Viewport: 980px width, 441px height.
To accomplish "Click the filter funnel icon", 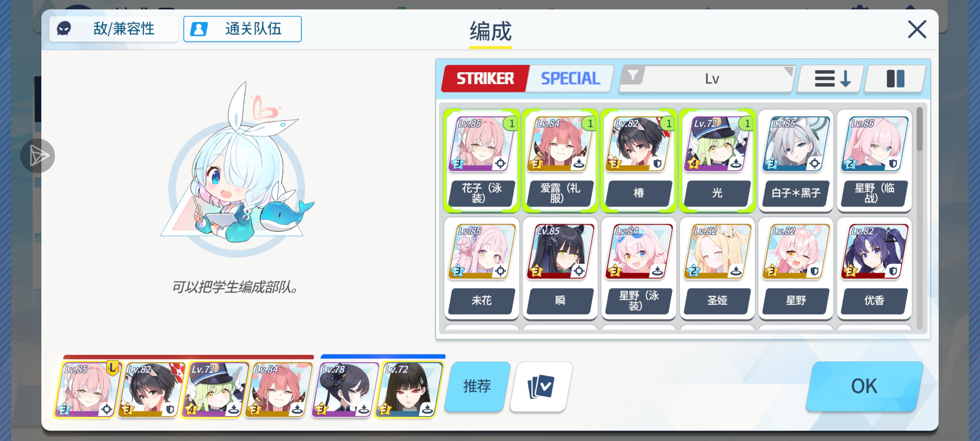I will 633,75.
